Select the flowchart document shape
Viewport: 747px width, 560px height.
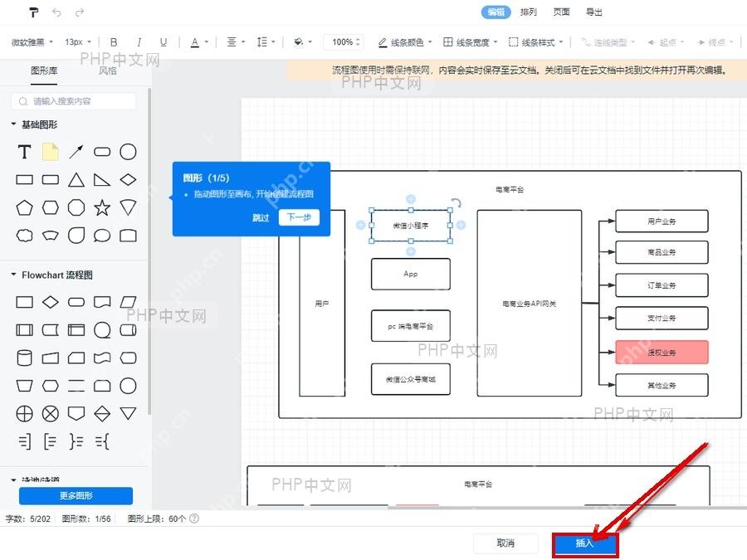102,302
